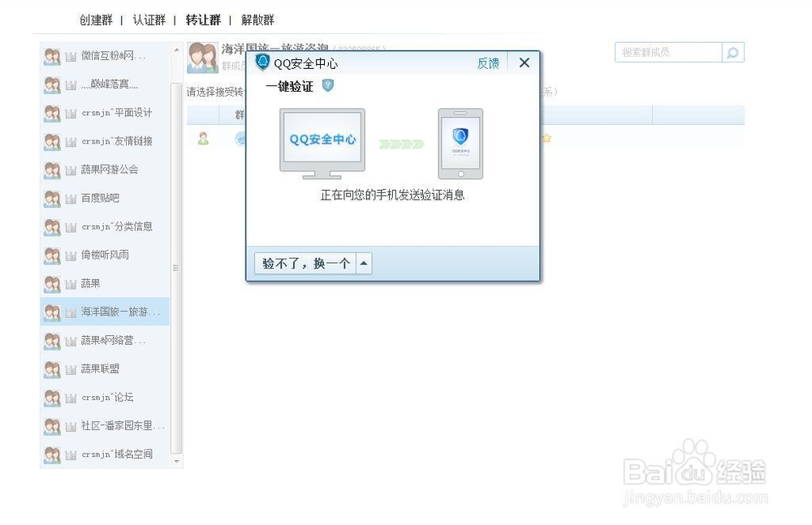Click the avatar icon of crsmjn^分类信息 group
Viewport: 812px width, 525px height.
click(52, 227)
